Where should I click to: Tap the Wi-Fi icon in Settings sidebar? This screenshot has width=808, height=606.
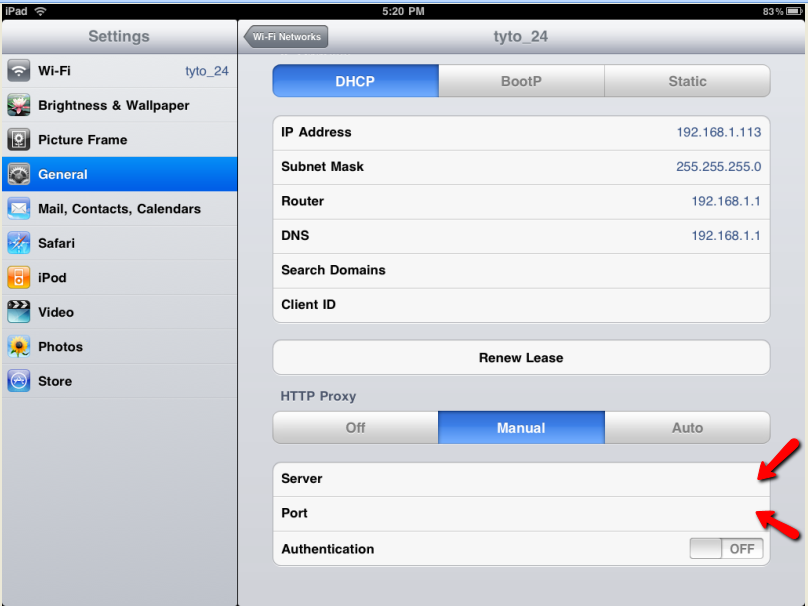tap(19, 71)
